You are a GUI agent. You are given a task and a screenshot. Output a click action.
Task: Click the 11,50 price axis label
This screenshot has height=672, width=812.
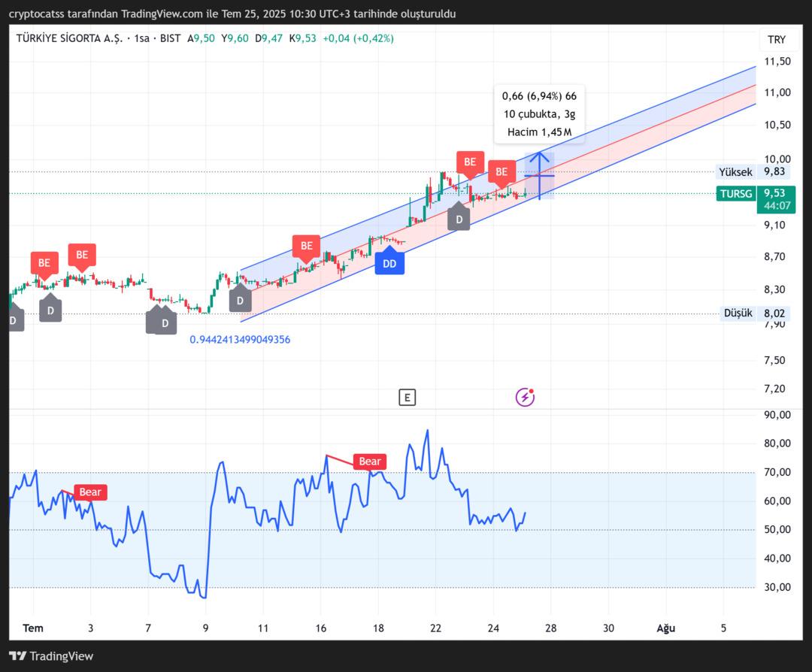click(x=777, y=61)
